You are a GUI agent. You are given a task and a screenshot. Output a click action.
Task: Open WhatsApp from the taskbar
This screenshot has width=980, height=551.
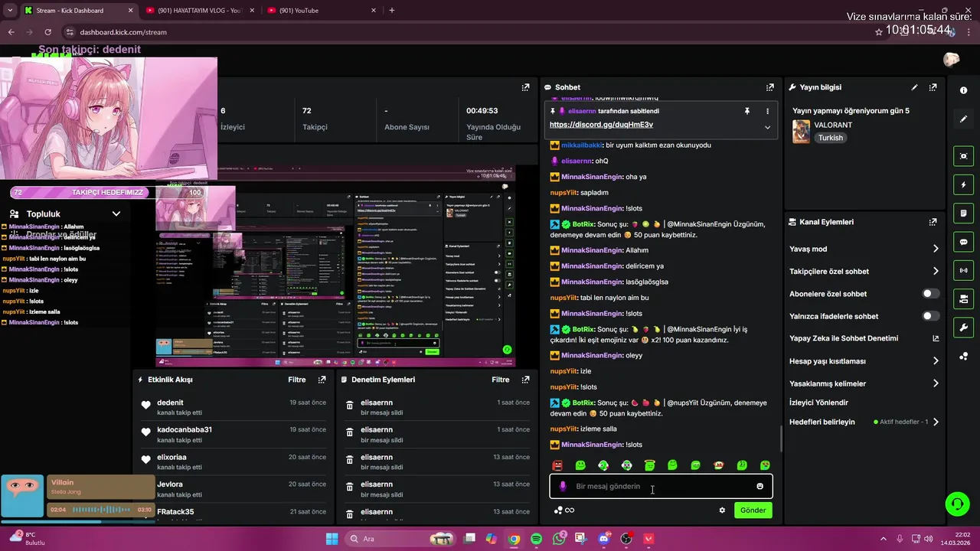tap(559, 539)
